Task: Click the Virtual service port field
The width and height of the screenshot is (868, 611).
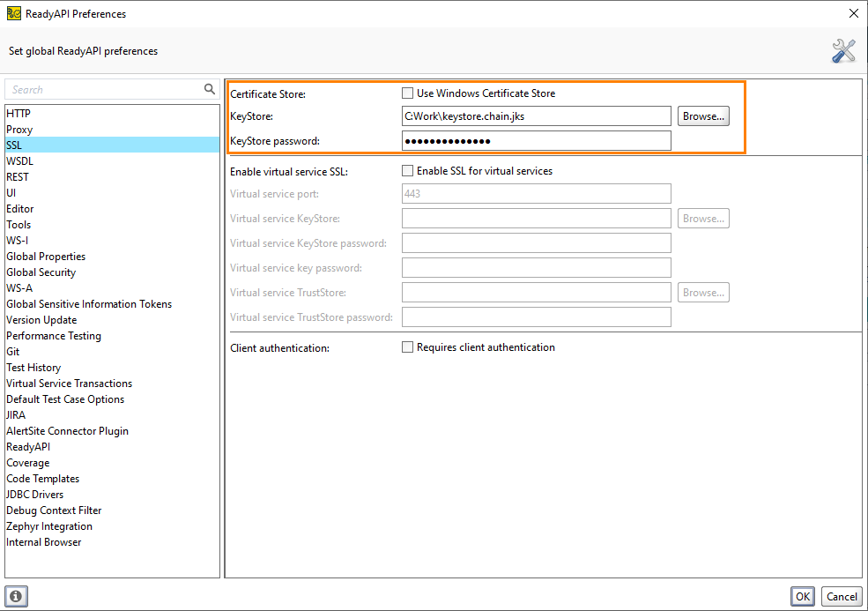Action: (537, 194)
